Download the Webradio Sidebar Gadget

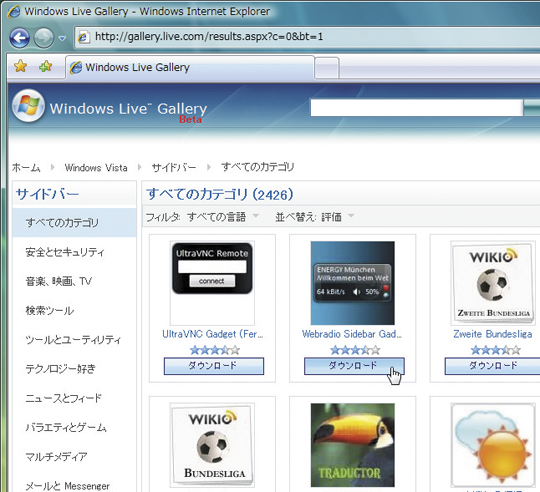(x=354, y=366)
